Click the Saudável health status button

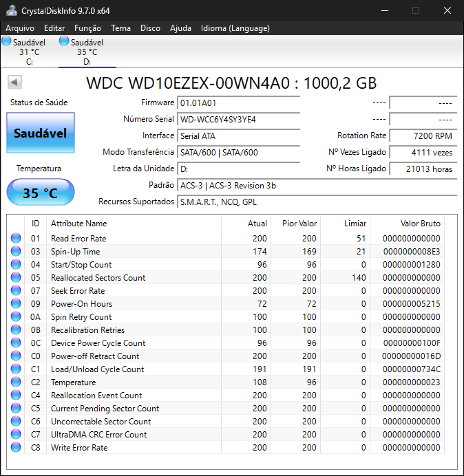coord(40,133)
